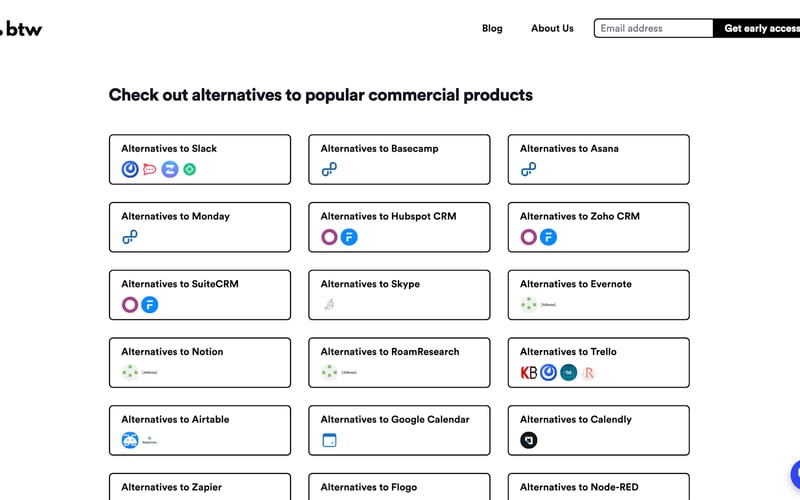Click the red chat bubble icon under Slack alternatives
The height and width of the screenshot is (500, 800).
pyautogui.click(x=150, y=170)
